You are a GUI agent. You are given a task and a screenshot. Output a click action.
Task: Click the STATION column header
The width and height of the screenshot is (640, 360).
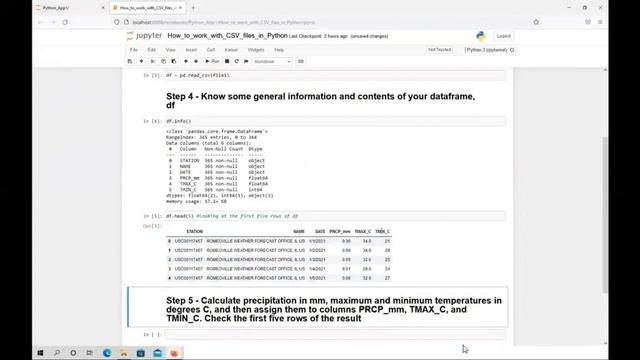[x=194, y=231]
